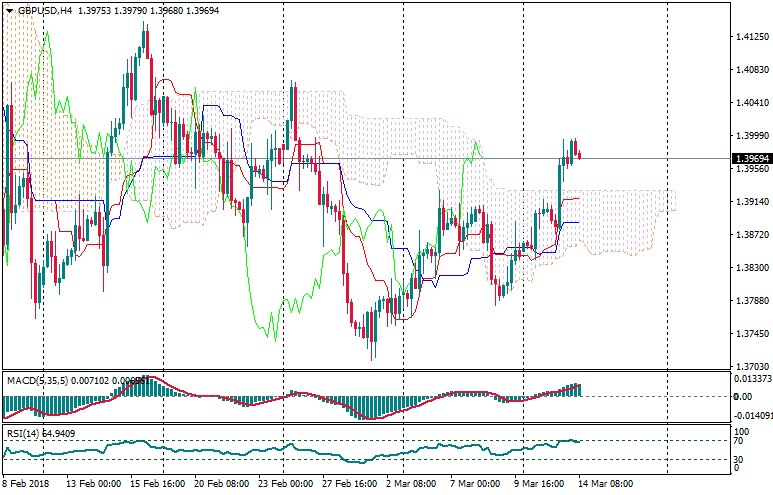Click the current price label 1.39694
This screenshot has height=495, width=773.
[750, 159]
